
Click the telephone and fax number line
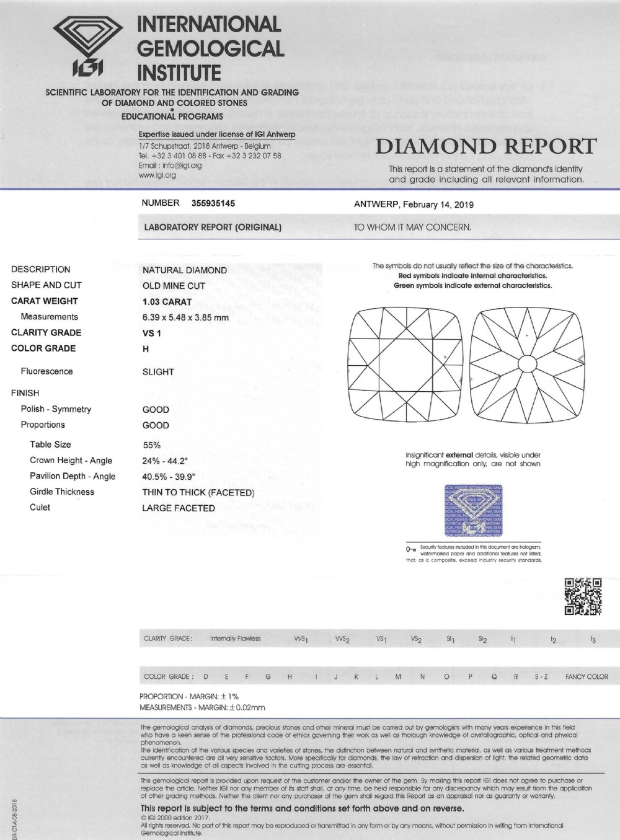coord(210,156)
